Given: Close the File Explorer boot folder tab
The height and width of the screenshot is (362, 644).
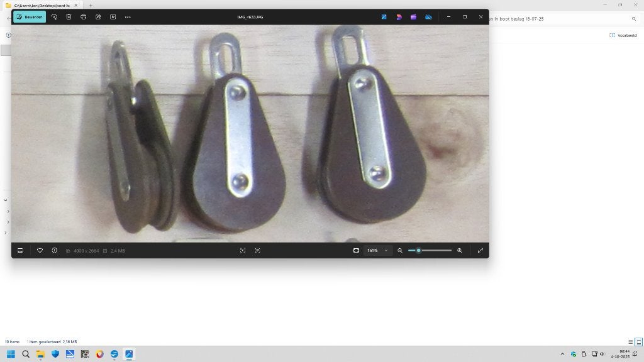Looking at the screenshot, I should tap(76, 5).
